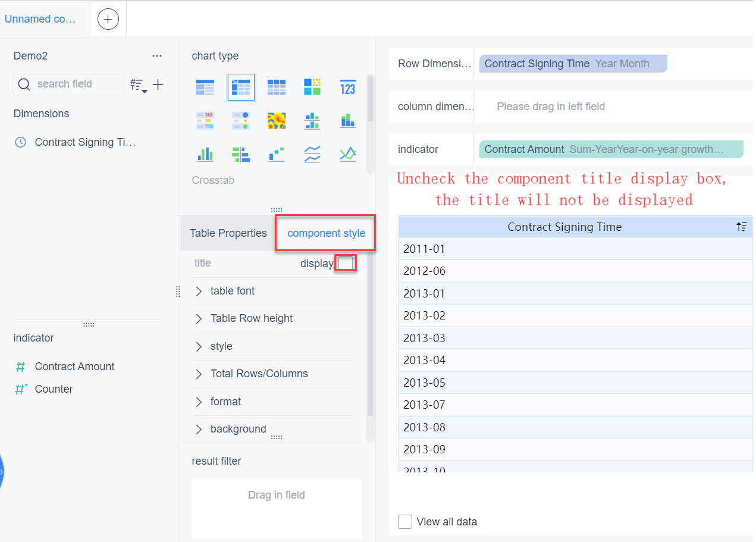Click the 2013-03 table cell
756x542 pixels.
click(x=575, y=338)
